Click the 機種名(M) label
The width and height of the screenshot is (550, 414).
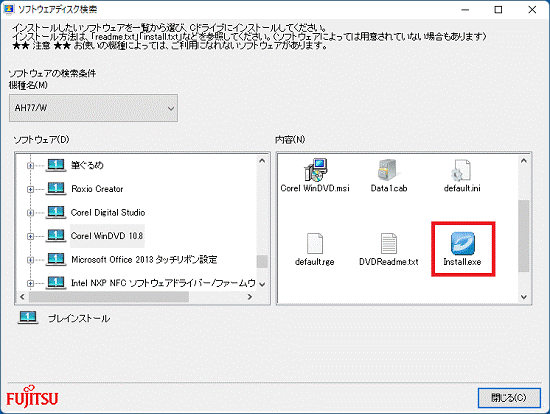click(28, 85)
